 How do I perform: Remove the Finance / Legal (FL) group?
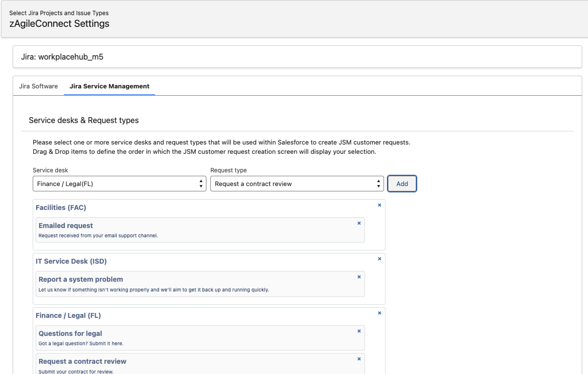pos(379,313)
